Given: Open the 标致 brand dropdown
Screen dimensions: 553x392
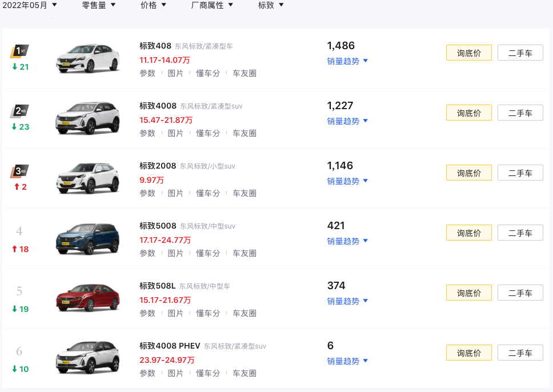Looking at the screenshot, I should [271, 5].
